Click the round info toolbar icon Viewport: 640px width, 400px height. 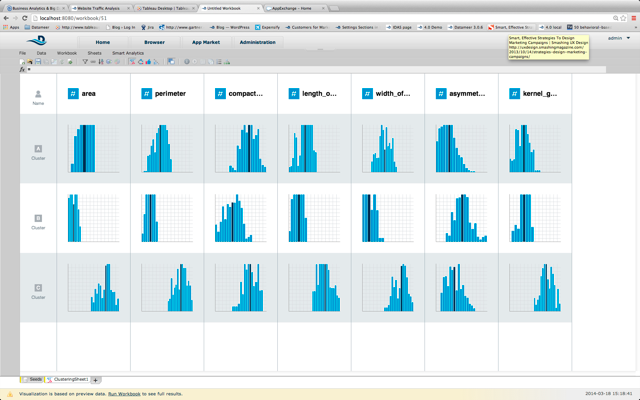pos(187,62)
